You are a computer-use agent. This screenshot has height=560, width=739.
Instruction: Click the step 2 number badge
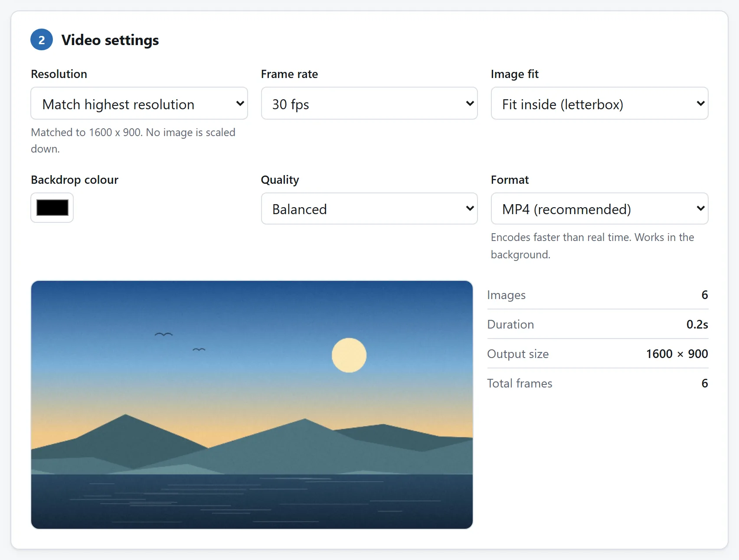point(42,40)
